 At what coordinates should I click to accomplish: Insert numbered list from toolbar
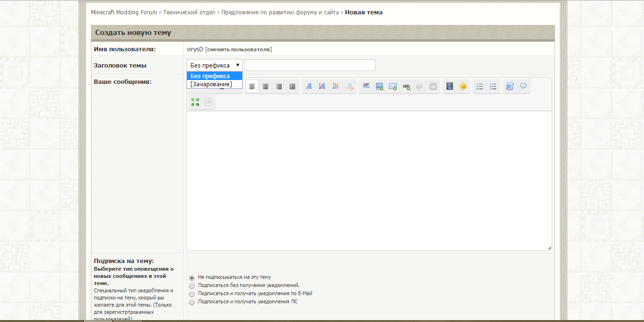coord(493,87)
